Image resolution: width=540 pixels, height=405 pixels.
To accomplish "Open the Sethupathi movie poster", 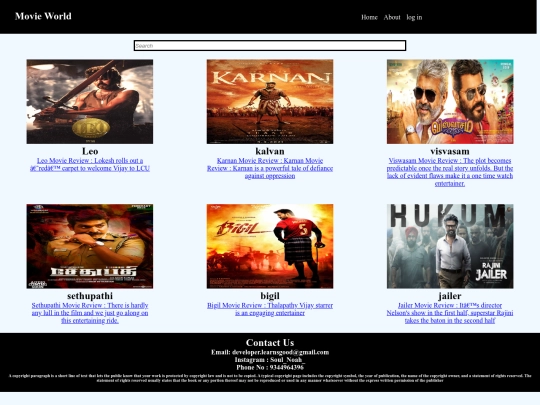I will (90, 246).
